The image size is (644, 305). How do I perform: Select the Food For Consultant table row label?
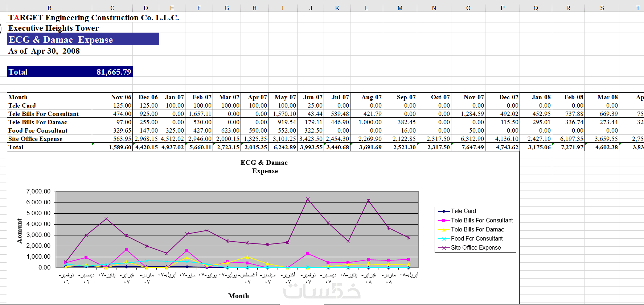pos(49,130)
